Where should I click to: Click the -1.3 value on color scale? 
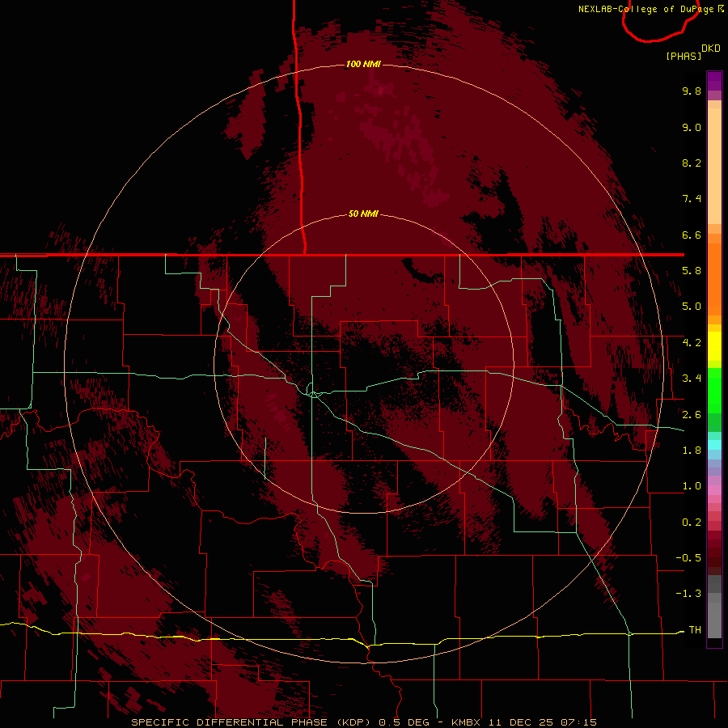pos(688,594)
